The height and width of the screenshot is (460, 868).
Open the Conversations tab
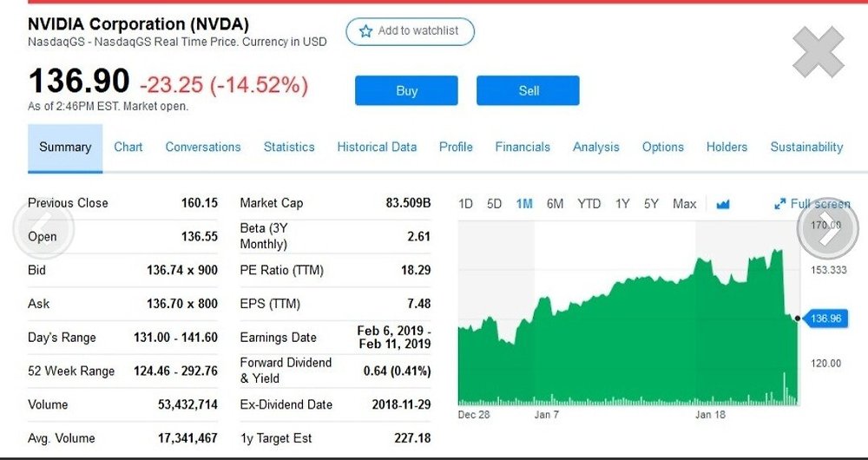pyautogui.click(x=203, y=148)
